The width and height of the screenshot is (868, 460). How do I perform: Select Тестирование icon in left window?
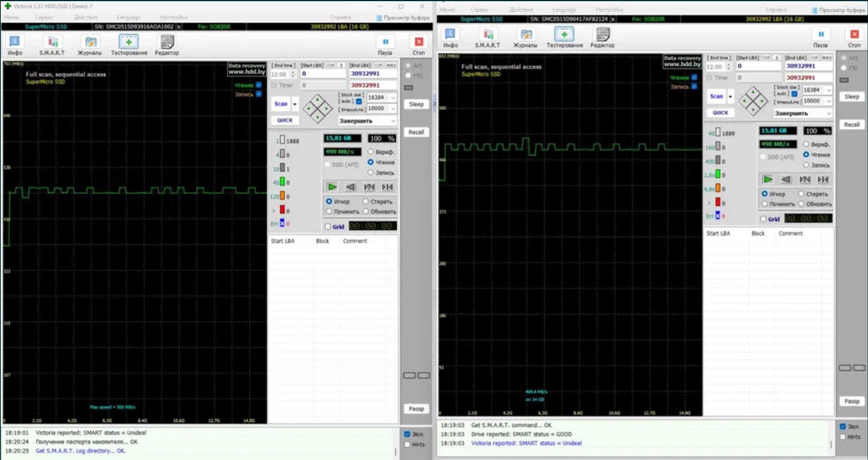coord(129,45)
